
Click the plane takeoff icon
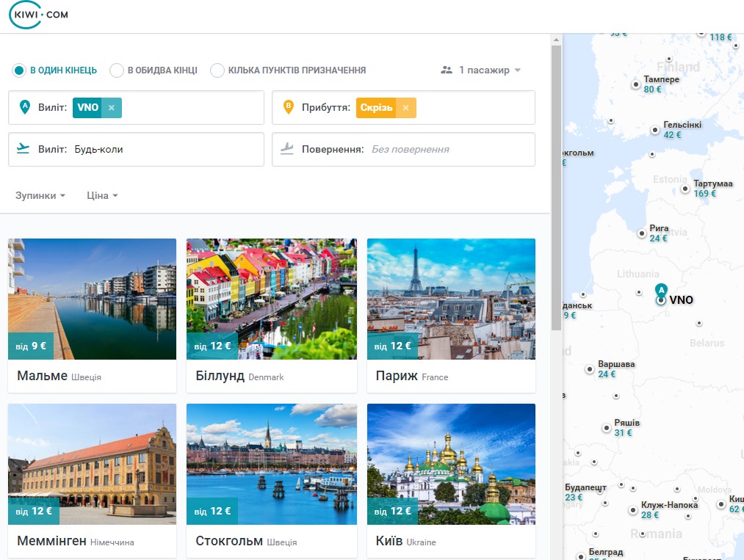tap(23, 148)
